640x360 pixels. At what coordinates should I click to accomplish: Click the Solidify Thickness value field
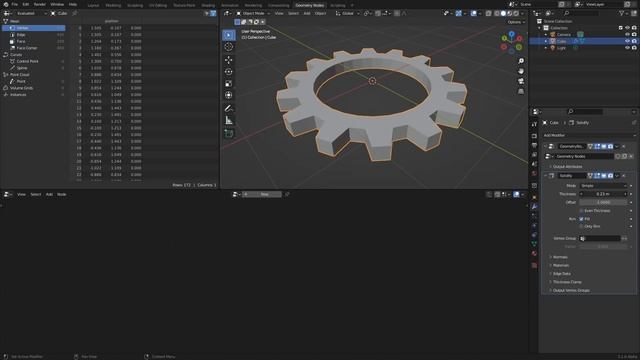(603, 194)
